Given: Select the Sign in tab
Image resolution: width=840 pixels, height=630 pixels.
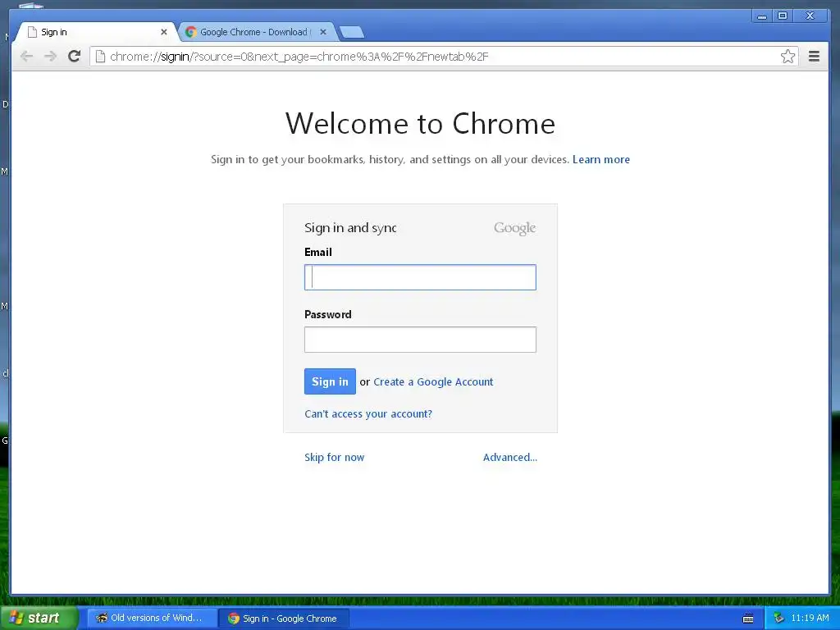Looking at the screenshot, I should (95, 32).
